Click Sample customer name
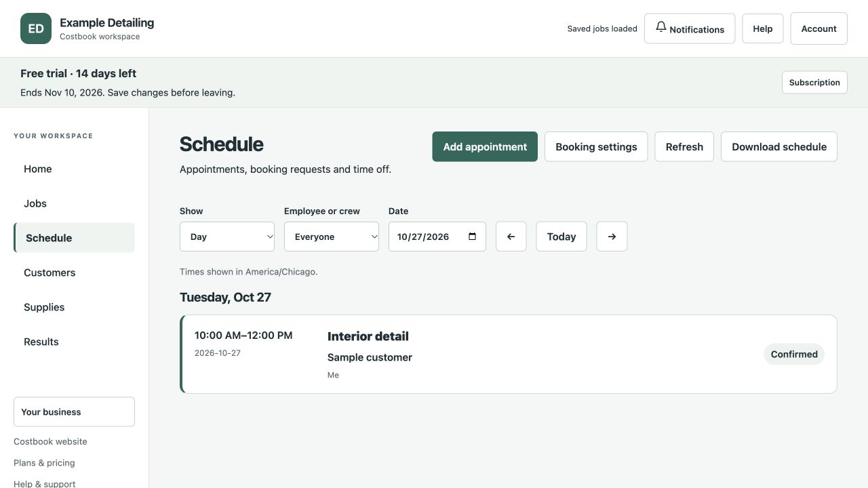This screenshot has width=868, height=488. tap(370, 357)
